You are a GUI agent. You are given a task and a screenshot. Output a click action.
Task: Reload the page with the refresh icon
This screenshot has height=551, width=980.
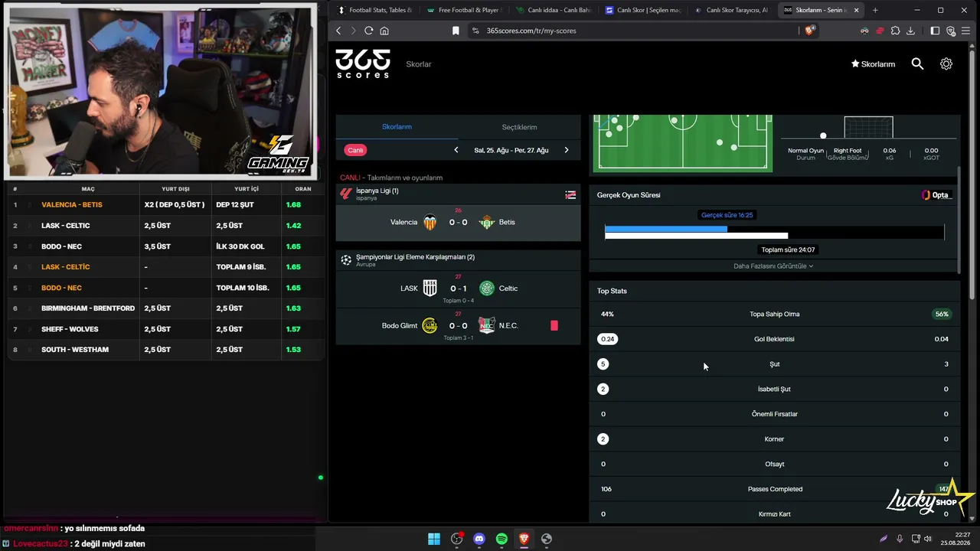click(x=368, y=31)
